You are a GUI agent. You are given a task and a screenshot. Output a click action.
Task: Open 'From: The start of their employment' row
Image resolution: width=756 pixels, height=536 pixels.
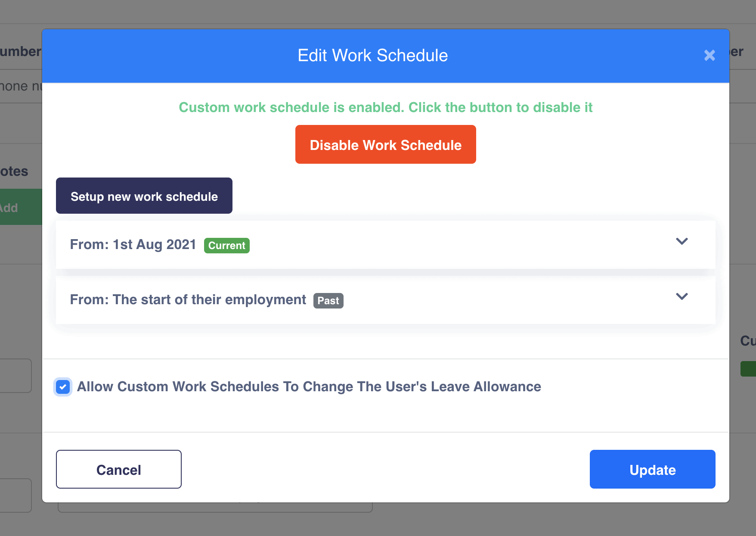pyautogui.click(x=188, y=300)
